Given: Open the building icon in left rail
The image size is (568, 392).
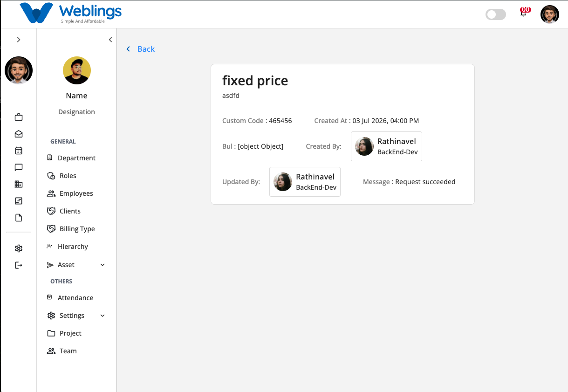Looking at the screenshot, I should point(19,184).
